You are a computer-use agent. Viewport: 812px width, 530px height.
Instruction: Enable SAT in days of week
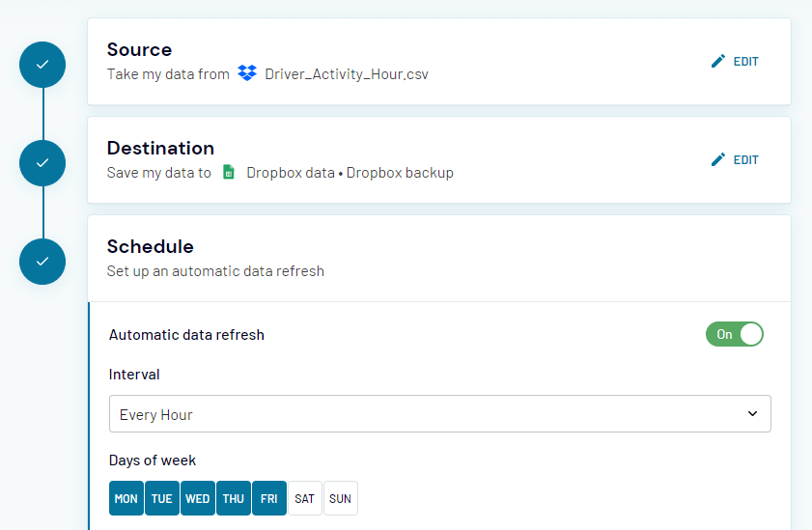click(305, 498)
